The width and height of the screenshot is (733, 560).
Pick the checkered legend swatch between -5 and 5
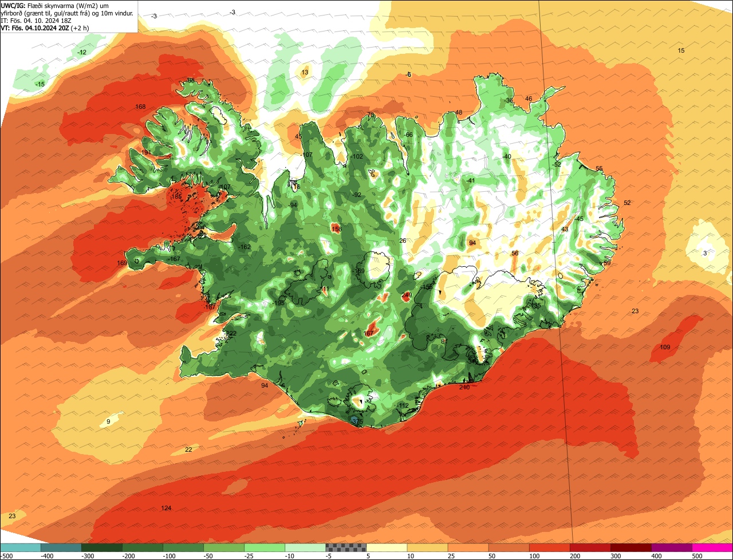tap(346, 547)
